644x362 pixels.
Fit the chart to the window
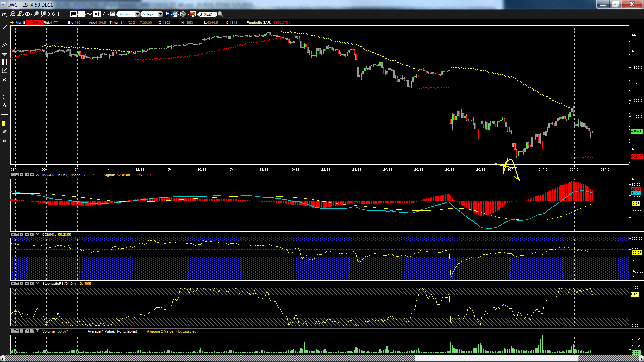coord(28,14)
